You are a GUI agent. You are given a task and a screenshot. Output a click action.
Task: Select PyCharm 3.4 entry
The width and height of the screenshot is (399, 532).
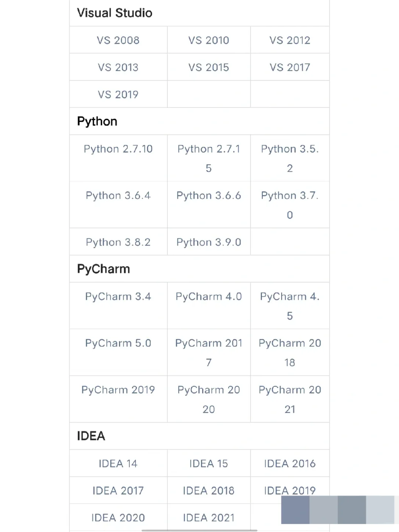point(118,297)
